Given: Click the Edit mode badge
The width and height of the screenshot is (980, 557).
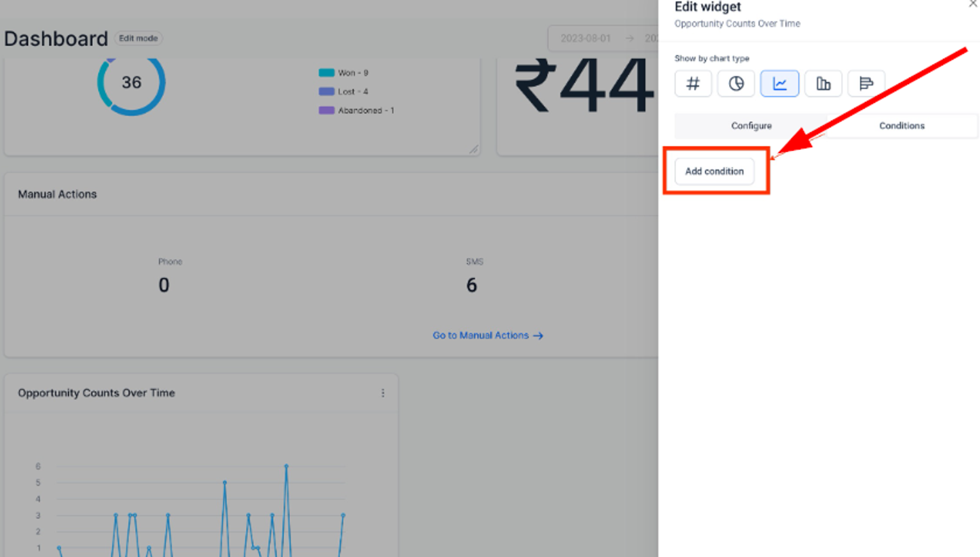Looking at the screenshot, I should (x=138, y=38).
